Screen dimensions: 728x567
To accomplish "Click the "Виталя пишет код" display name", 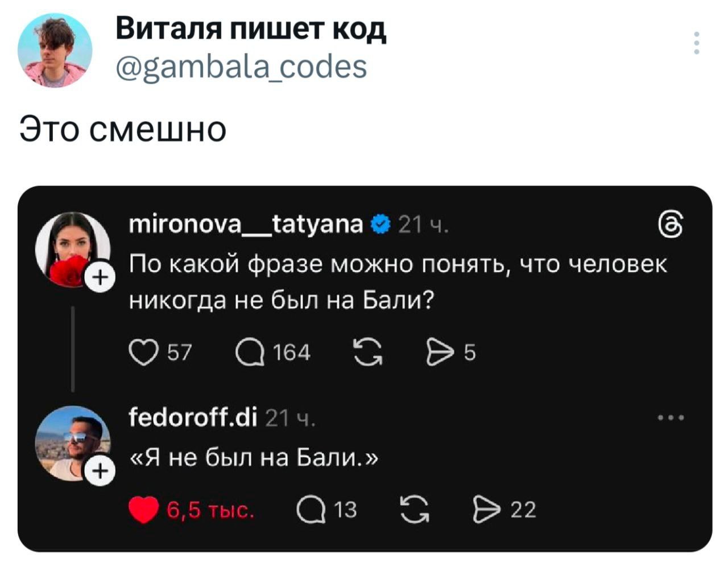I will [251, 30].
